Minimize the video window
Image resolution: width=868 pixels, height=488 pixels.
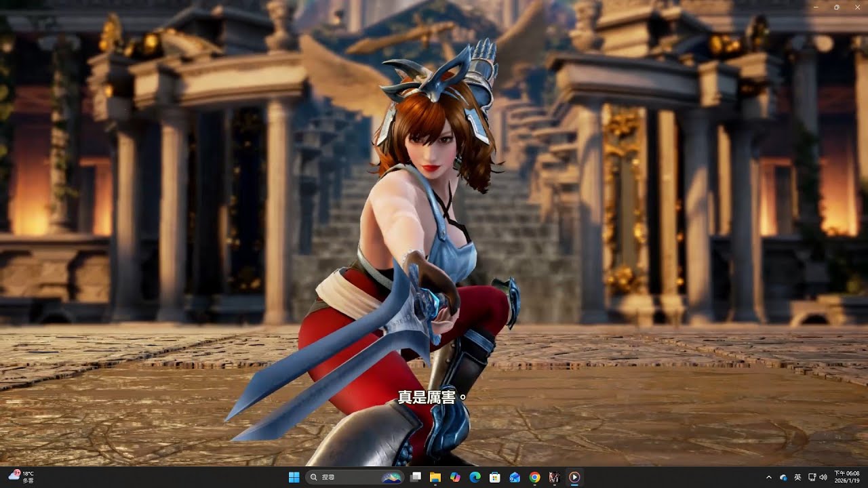click(817, 7)
